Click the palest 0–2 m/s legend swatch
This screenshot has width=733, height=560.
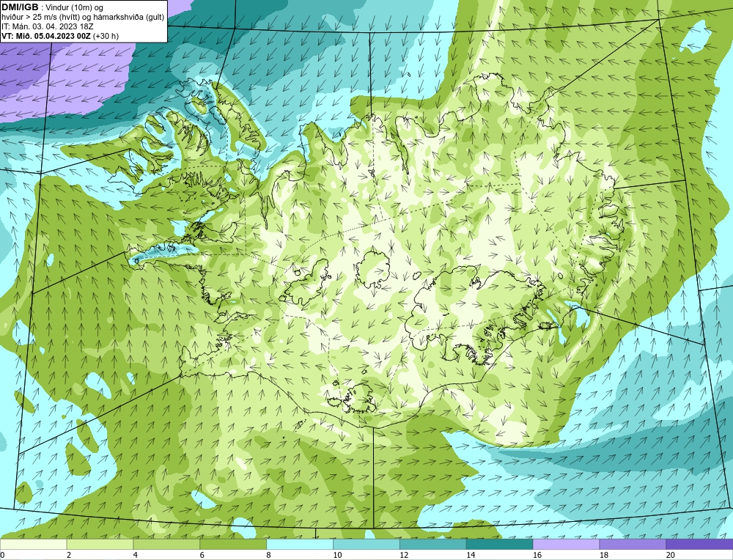[33, 545]
